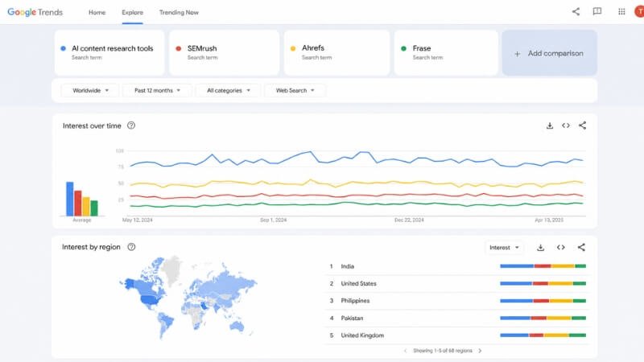Select the SEMrush search term card
Screen dimensions: 644x362
[225, 52]
